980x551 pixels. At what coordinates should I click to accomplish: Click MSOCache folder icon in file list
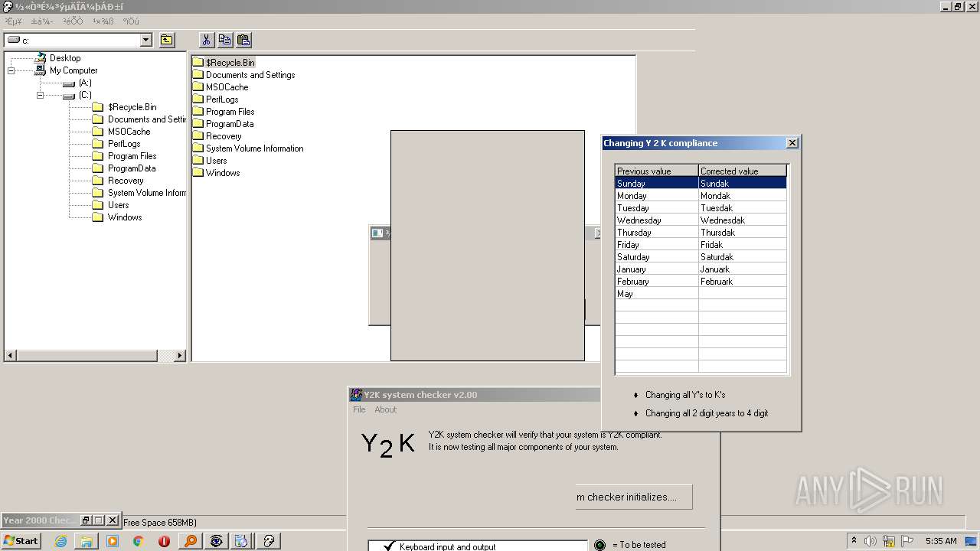[x=198, y=87]
